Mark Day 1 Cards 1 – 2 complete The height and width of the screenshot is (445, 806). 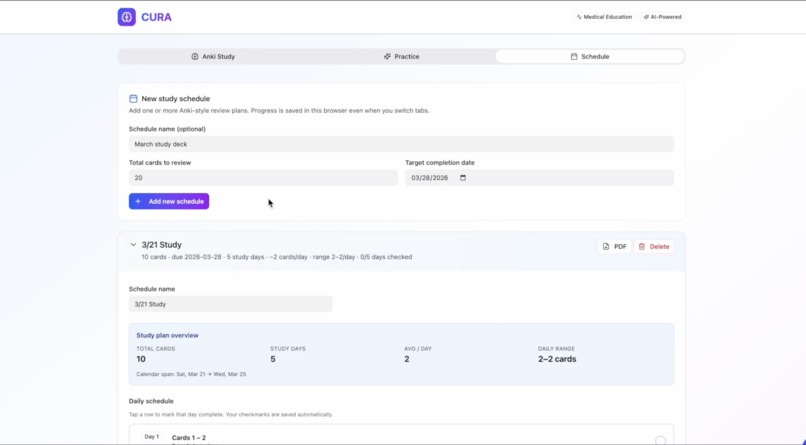(x=661, y=440)
